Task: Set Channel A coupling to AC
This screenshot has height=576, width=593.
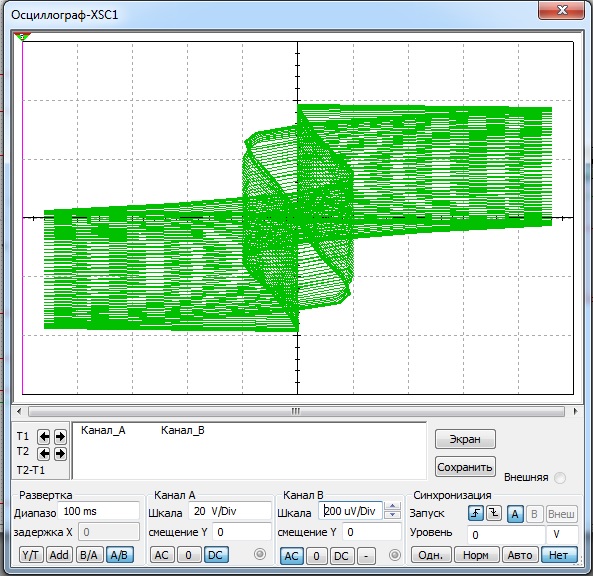Action: (x=162, y=555)
